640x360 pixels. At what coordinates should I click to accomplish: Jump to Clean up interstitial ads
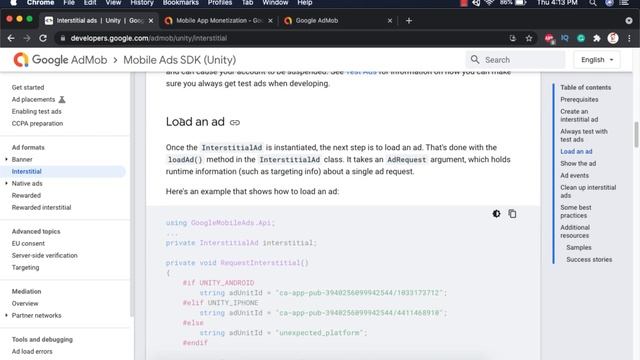tap(588, 191)
